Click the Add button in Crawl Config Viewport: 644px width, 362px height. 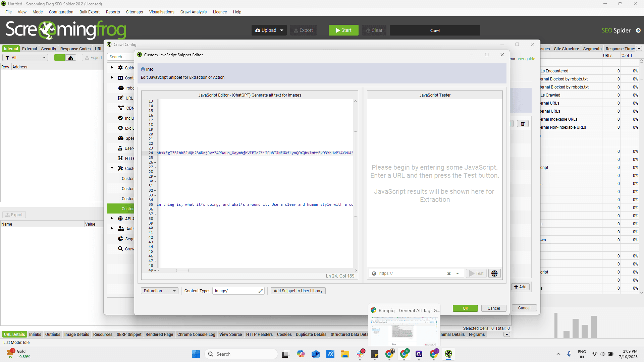[x=520, y=287]
